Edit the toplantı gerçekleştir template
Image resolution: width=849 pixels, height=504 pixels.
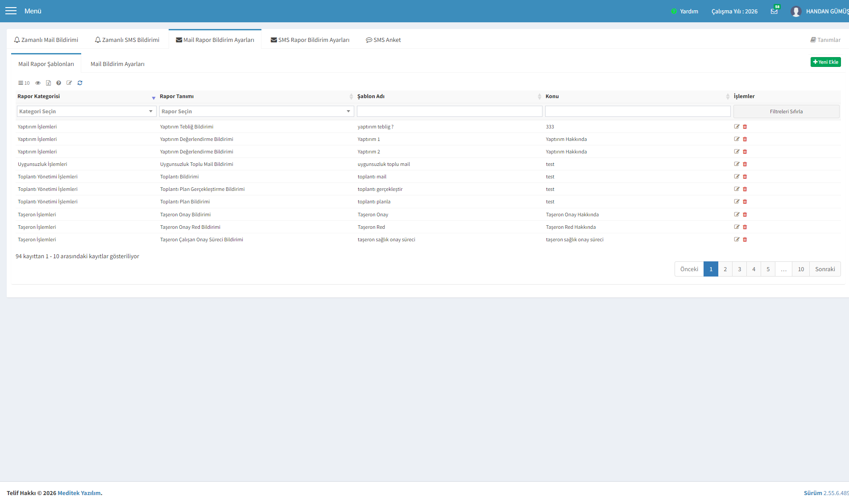(x=737, y=189)
